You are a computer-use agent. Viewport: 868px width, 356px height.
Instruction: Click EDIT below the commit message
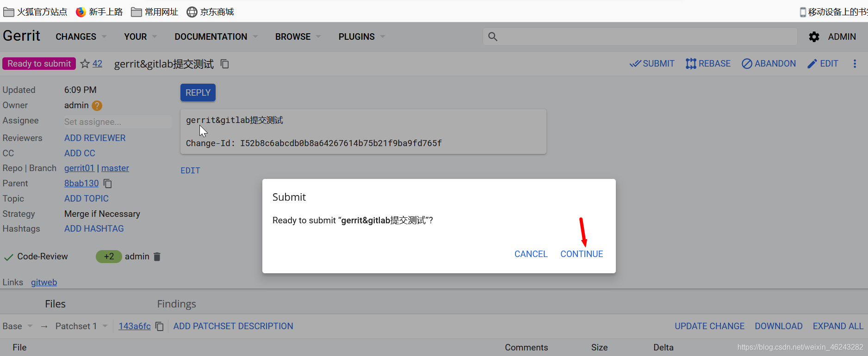pyautogui.click(x=190, y=171)
